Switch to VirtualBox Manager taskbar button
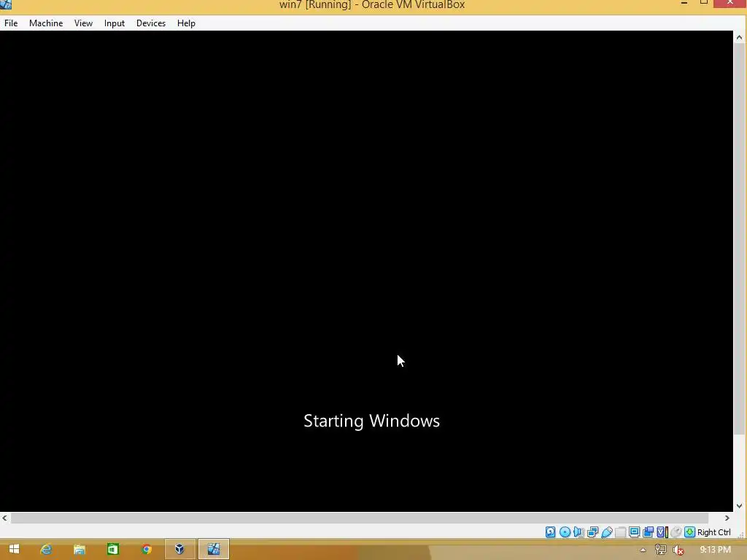Viewport: 747px width, 560px height. (179, 549)
